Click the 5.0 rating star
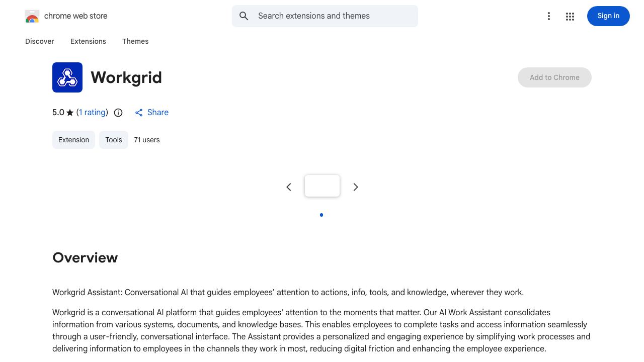Screen dimensions: 644x362 click(x=70, y=113)
